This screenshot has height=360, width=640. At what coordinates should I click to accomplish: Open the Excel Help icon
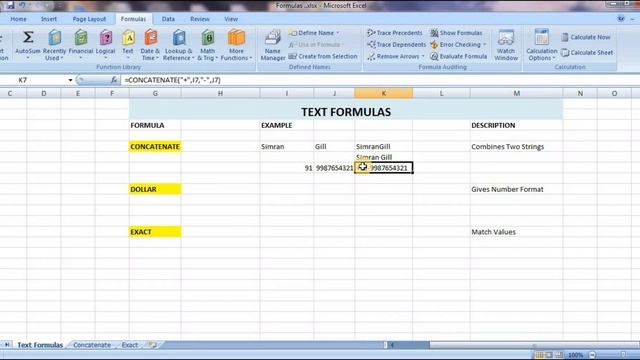tap(621, 19)
